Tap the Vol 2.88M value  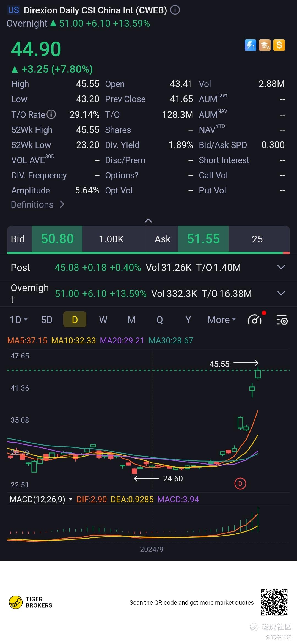coord(272,84)
